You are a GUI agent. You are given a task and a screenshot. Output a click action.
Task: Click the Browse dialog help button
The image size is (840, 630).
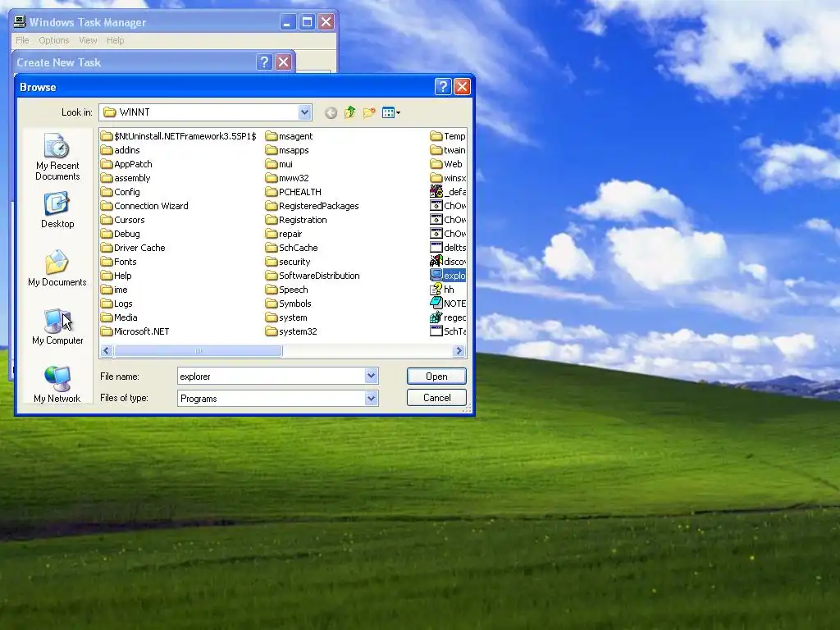(442, 87)
